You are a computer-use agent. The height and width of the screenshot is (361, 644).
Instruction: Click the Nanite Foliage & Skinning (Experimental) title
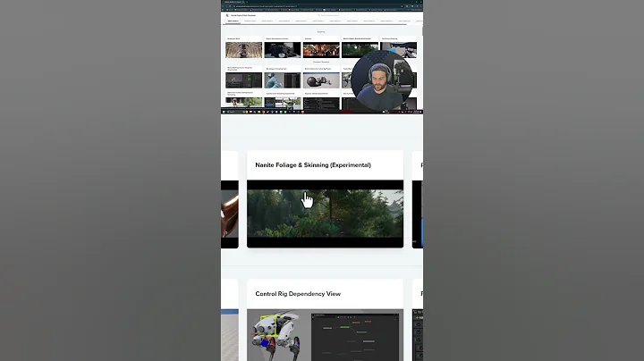[x=313, y=165]
